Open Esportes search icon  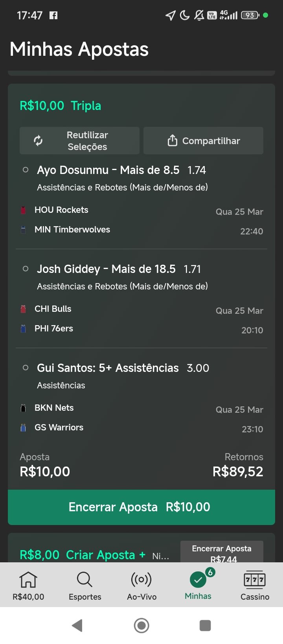click(x=85, y=580)
